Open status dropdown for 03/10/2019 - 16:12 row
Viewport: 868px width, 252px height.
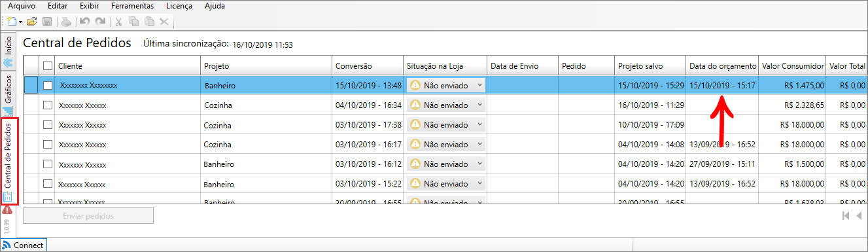446,164
